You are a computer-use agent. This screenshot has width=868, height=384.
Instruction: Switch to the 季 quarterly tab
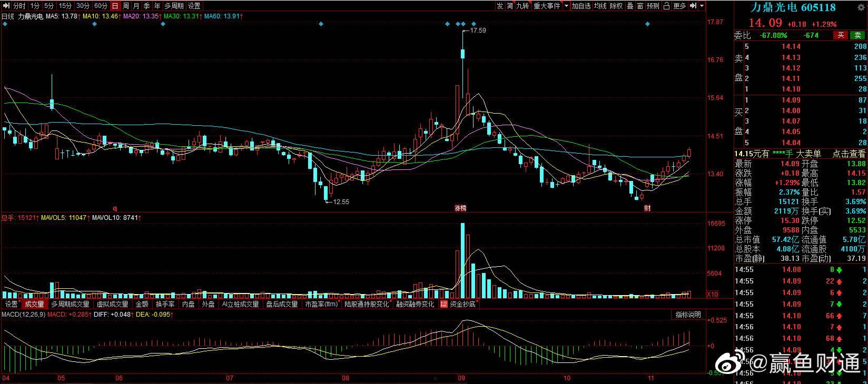click(x=146, y=6)
